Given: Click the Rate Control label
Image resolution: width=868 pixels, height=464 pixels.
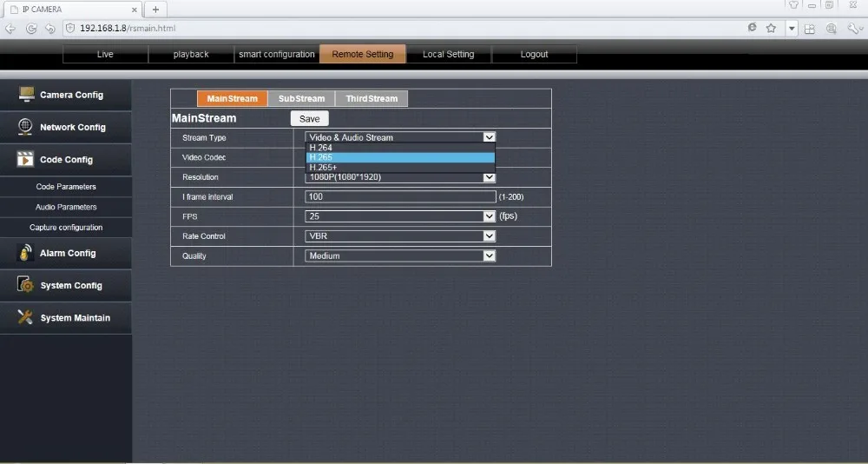Looking at the screenshot, I should pos(204,236).
